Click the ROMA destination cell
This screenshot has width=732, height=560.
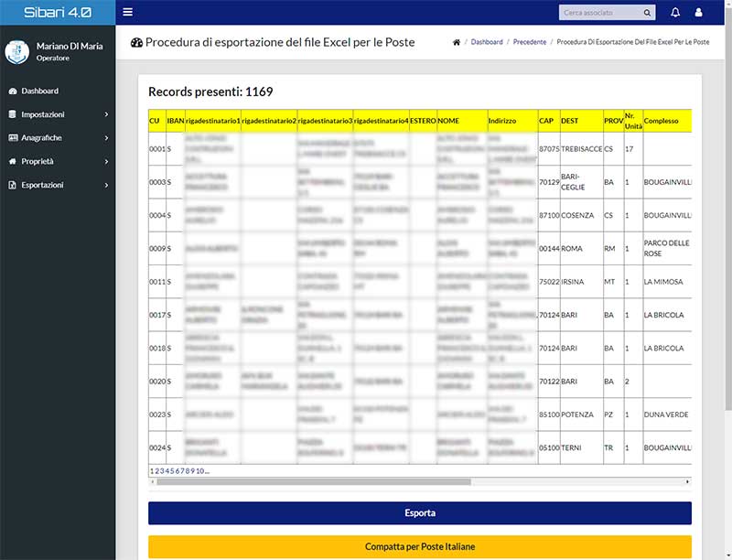[x=582, y=248]
